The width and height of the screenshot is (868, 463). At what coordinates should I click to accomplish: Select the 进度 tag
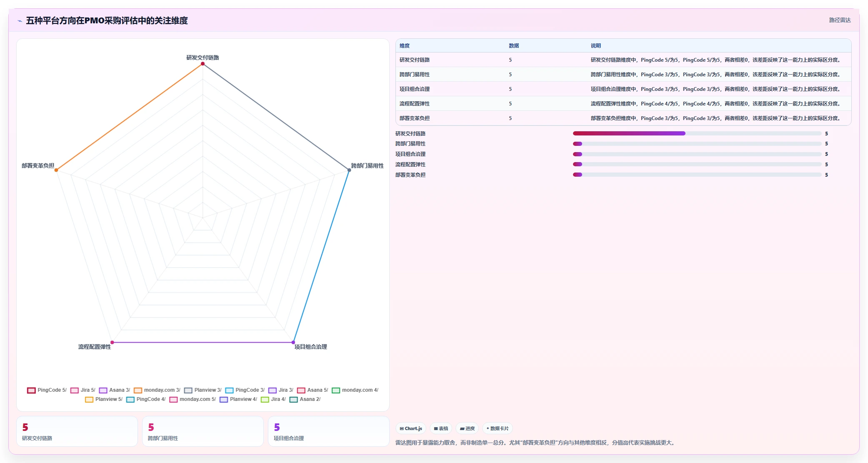pyautogui.click(x=467, y=428)
